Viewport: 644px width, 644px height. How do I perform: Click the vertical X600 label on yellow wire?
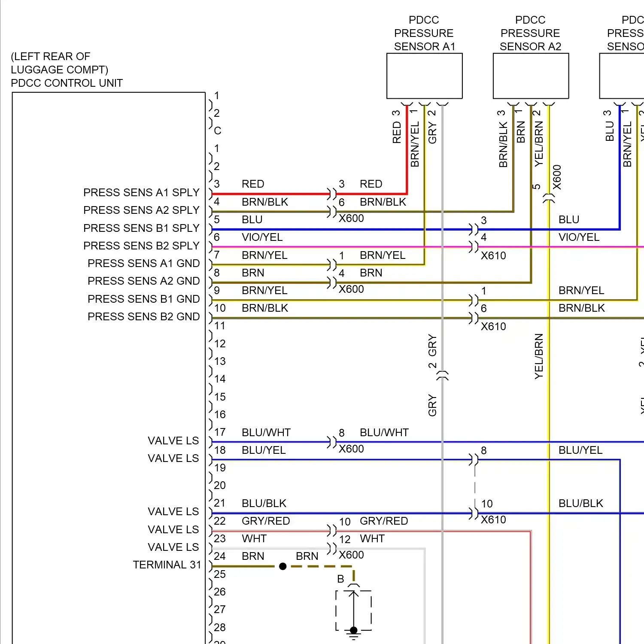pos(557,177)
